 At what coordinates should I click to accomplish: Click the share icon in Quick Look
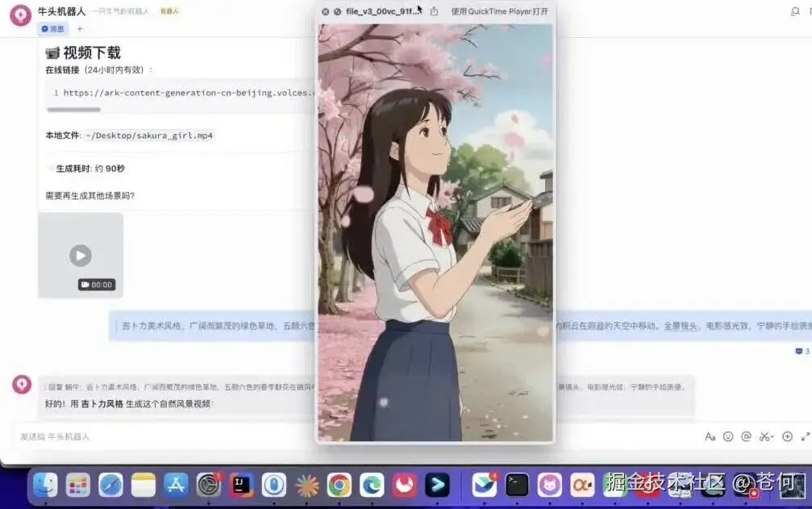pyautogui.click(x=434, y=11)
